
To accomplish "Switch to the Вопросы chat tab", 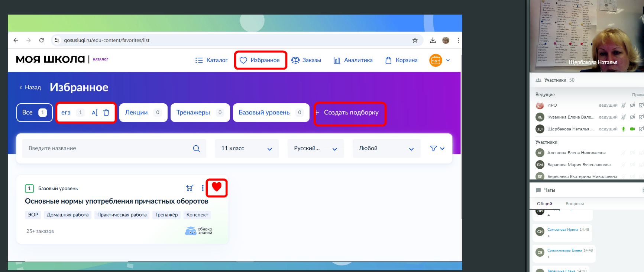I will click(x=575, y=204).
